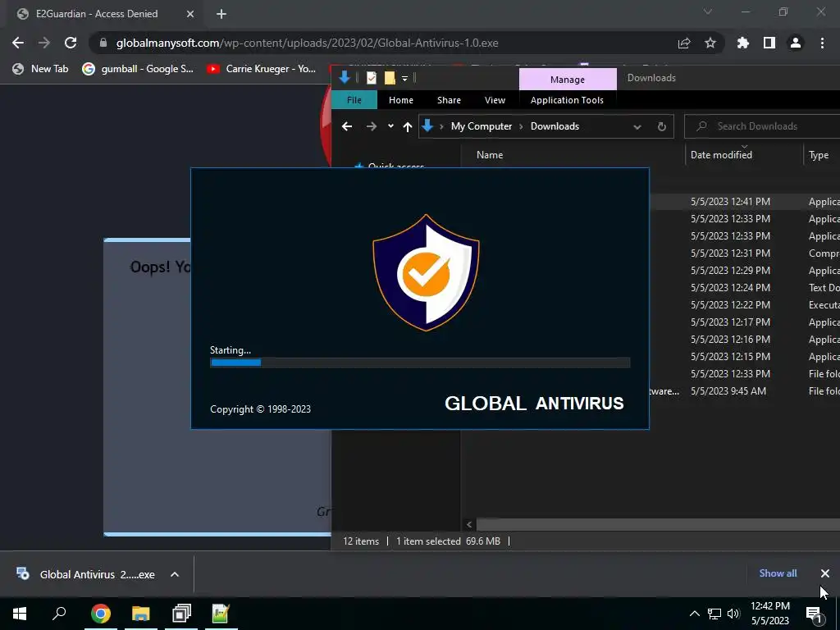
Task: Open File Explorer from the taskbar
Action: (x=141, y=614)
